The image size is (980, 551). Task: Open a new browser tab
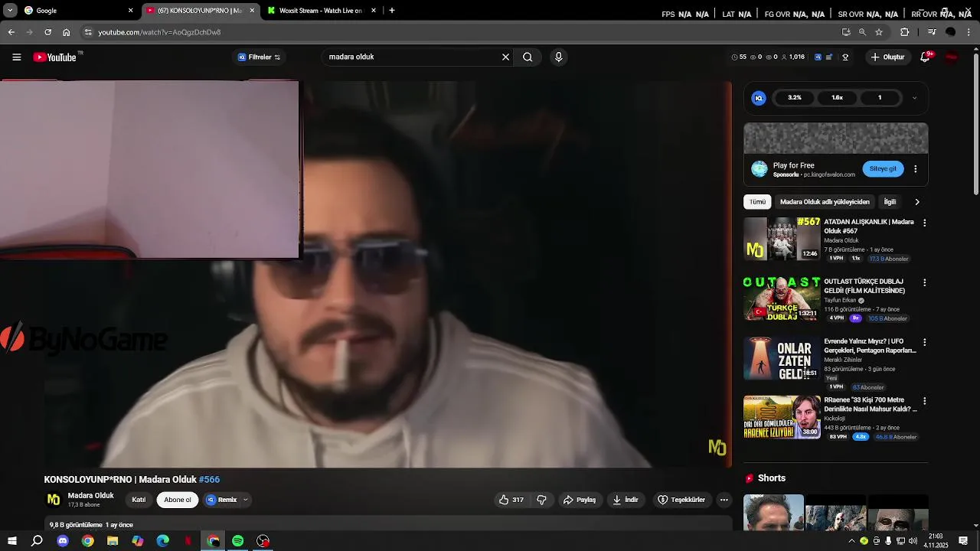tap(392, 11)
